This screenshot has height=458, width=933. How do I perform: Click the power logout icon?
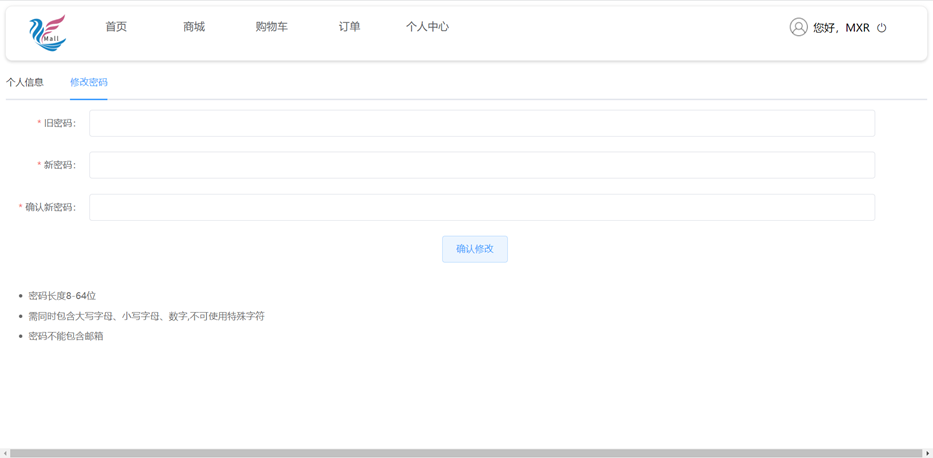tap(882, 27)
